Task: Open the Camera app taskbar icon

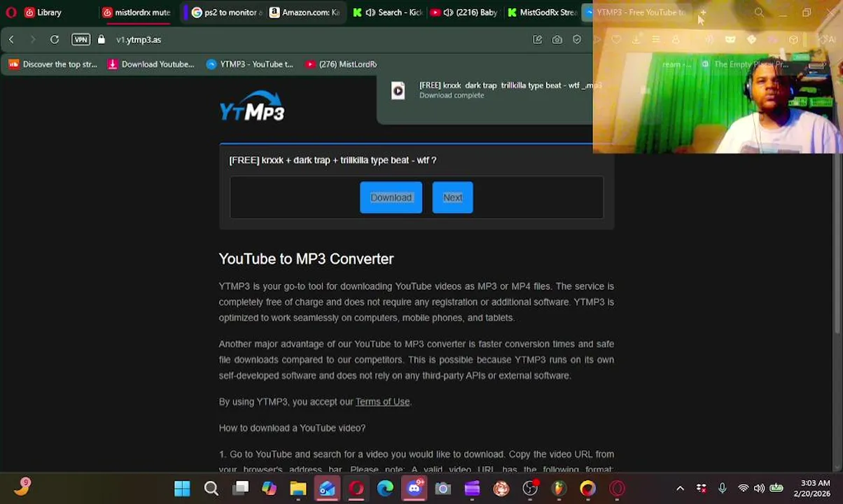Action: (x=443, y=489)
